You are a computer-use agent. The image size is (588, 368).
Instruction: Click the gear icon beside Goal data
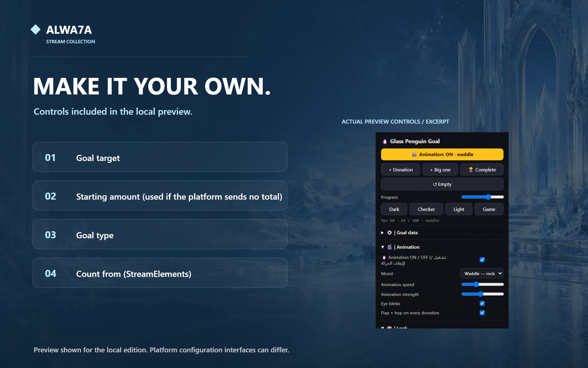point(389,233)
